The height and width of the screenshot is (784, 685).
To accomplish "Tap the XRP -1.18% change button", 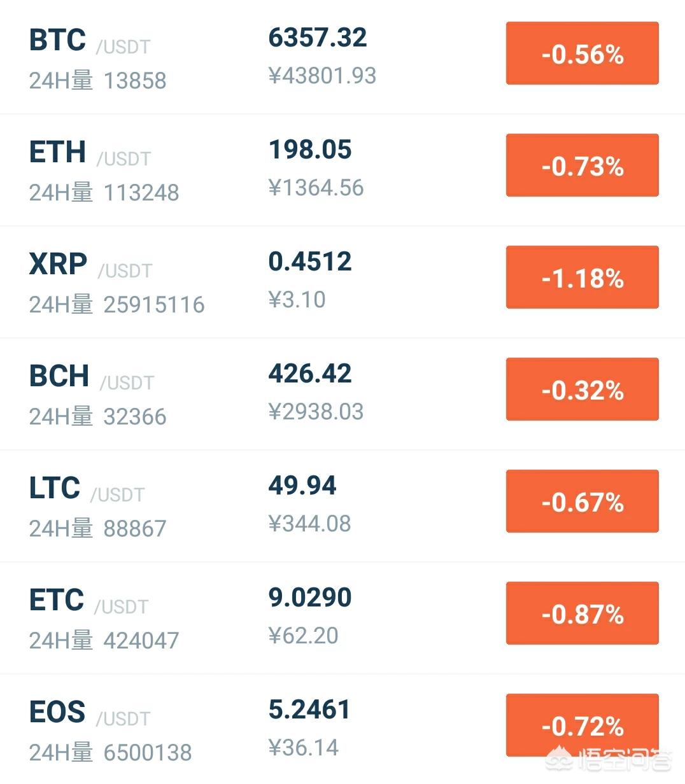I will 582,277.
